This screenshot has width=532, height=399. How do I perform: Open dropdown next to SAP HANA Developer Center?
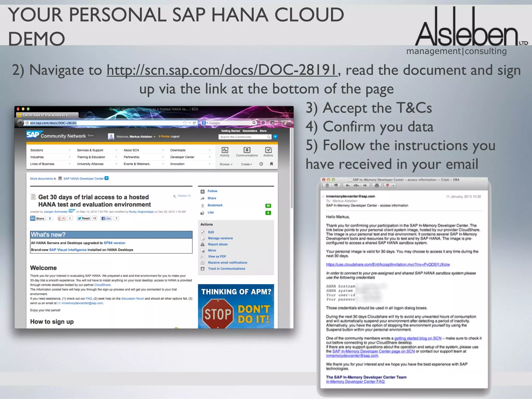pos(107,178)
